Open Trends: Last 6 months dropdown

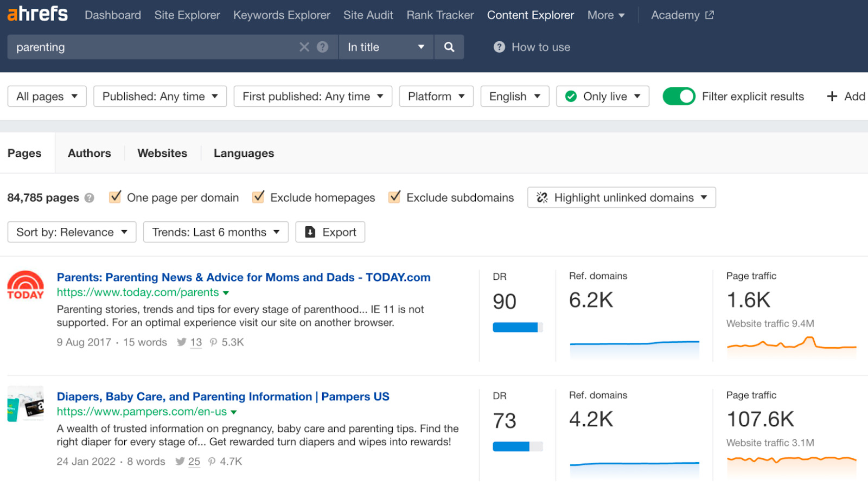[216, 232]
